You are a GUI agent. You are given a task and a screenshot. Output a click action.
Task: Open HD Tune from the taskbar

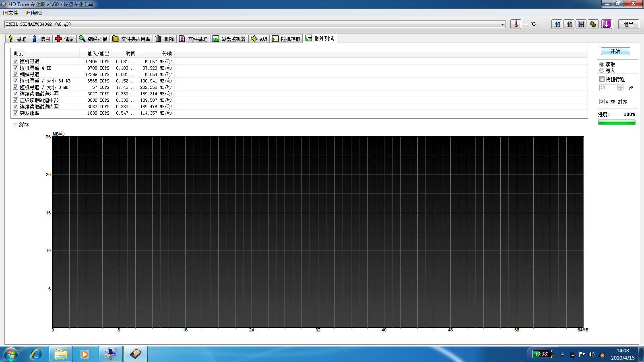pyautogui.click(x=136, y=354)
